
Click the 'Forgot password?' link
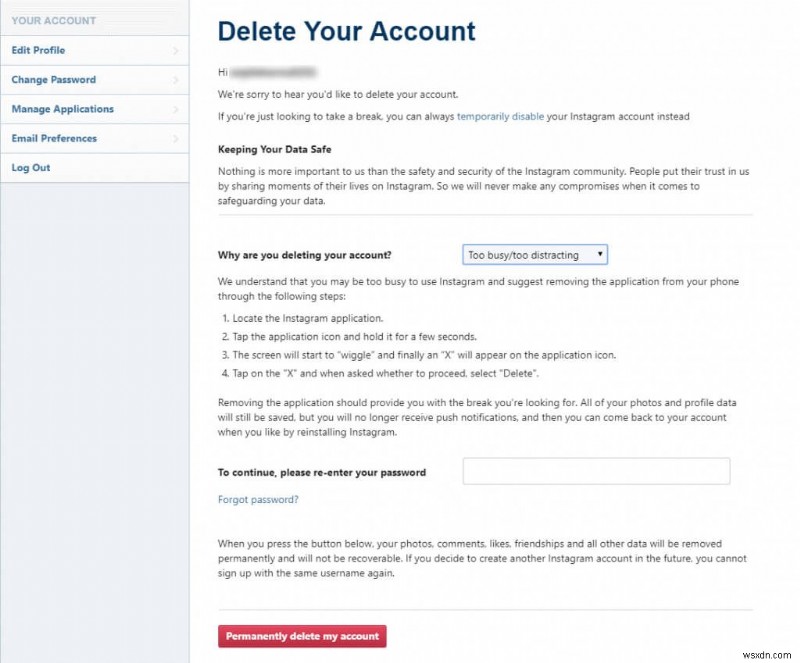click(x=258, y=500)
